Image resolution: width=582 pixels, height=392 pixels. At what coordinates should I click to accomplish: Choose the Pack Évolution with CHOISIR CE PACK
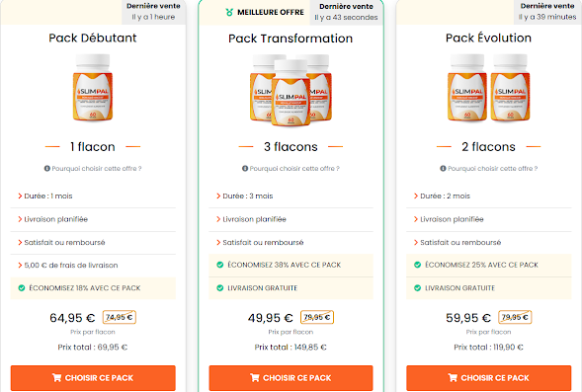[489, 378]
